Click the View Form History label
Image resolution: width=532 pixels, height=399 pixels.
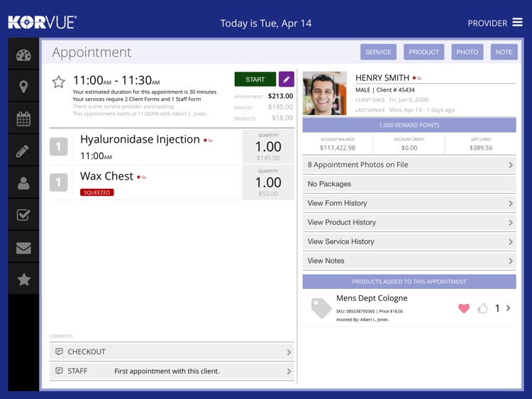[337, 203]
